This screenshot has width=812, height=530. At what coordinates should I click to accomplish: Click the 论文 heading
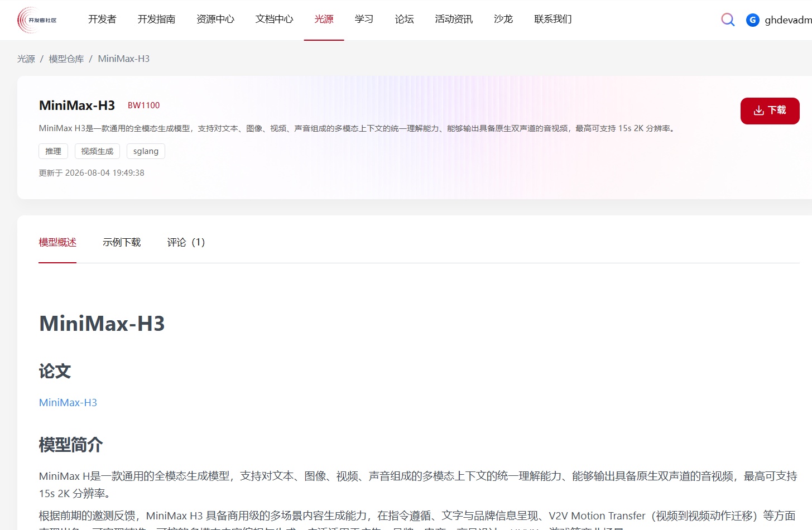tap(55, 372)
